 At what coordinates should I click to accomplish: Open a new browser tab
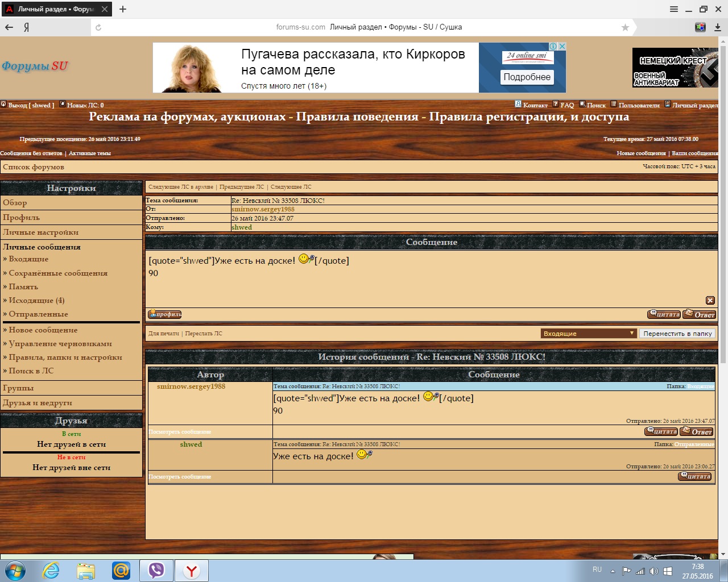coord(123,9)
